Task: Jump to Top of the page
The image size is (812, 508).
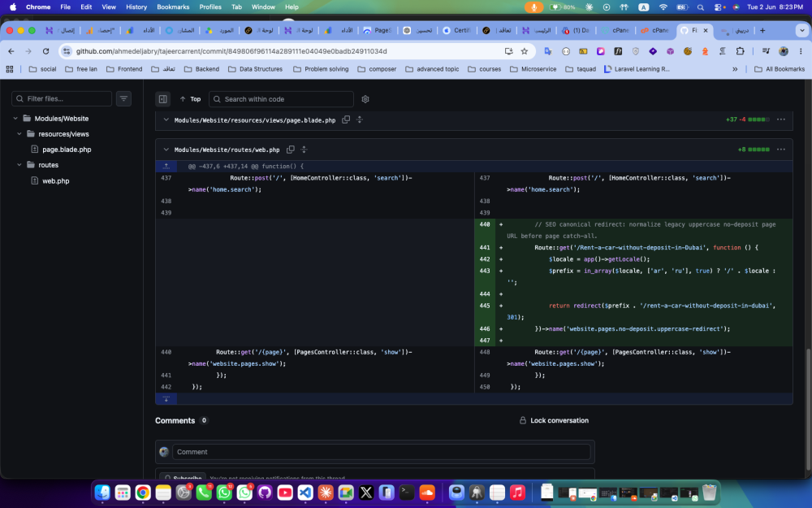Action: pos(190,99)
